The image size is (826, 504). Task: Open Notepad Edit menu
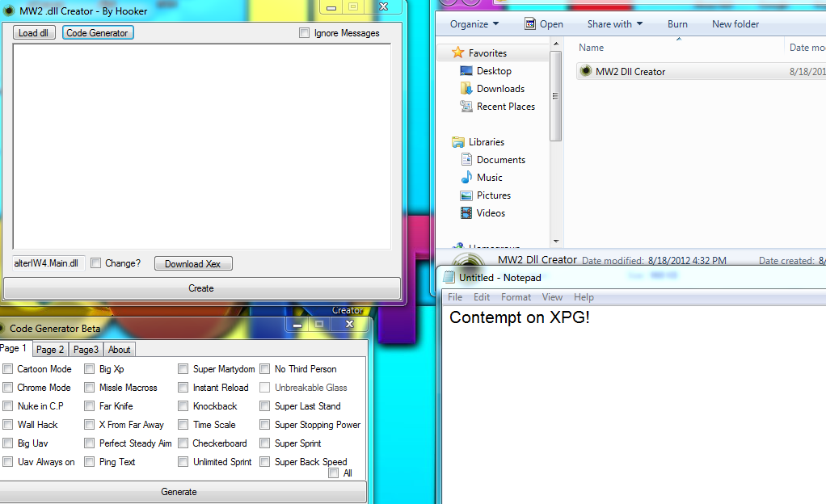(x=482, y=297)
